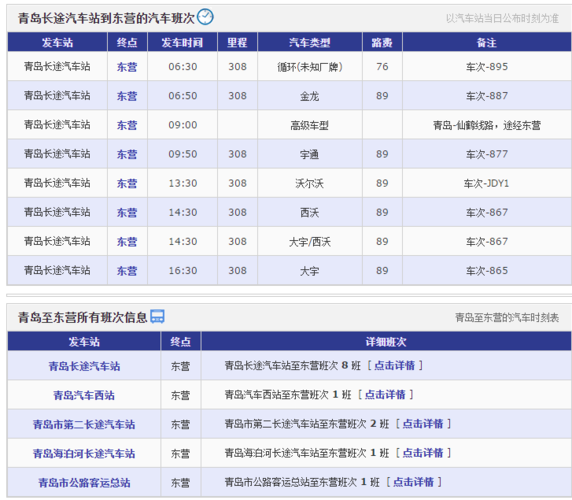Click the 青岛至东营的汽车时刻表 caption
The image size is (572, 500).
[x=507, y=317]
